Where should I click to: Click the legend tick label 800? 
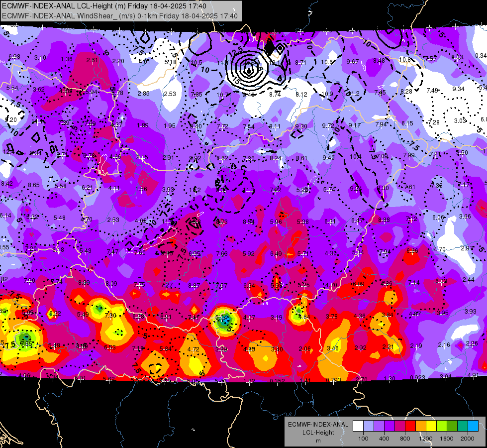(405, 439)
